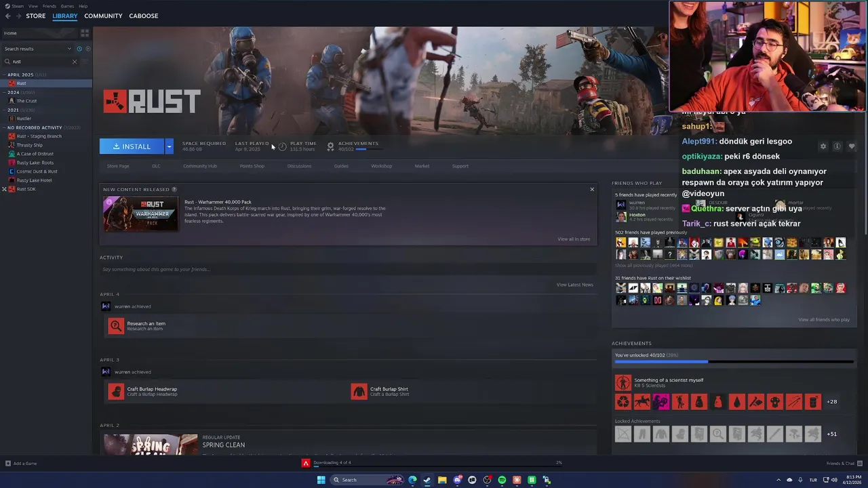Open the Something of a scientist myself achievement
The width and height of the screenshot is (868, 488).
(x=623, y=383)
